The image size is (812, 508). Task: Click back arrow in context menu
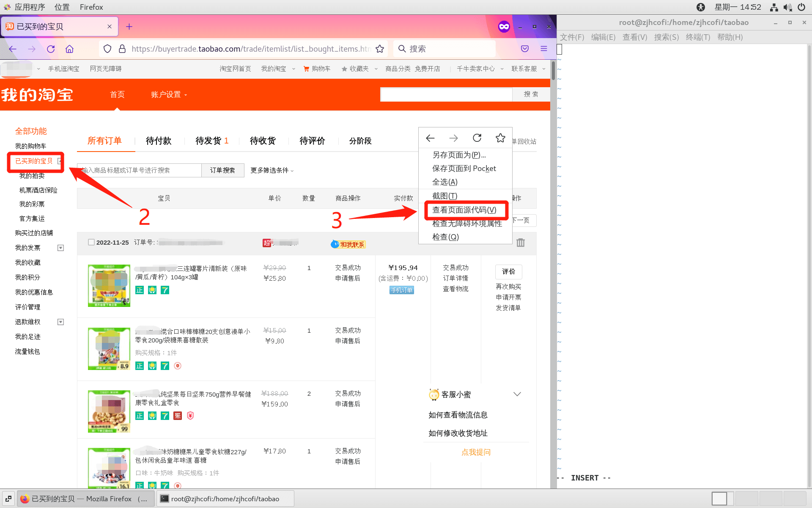coord(431,138)
